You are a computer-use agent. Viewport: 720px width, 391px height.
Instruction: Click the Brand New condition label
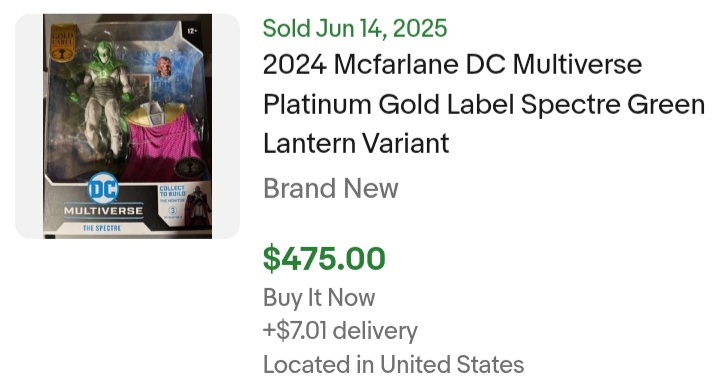click(x=331, y=189)
